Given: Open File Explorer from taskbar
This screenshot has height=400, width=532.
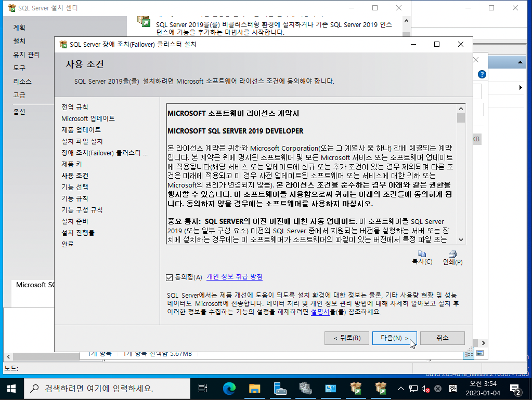Looking at the screenshot, I should (x=254, y=389).
